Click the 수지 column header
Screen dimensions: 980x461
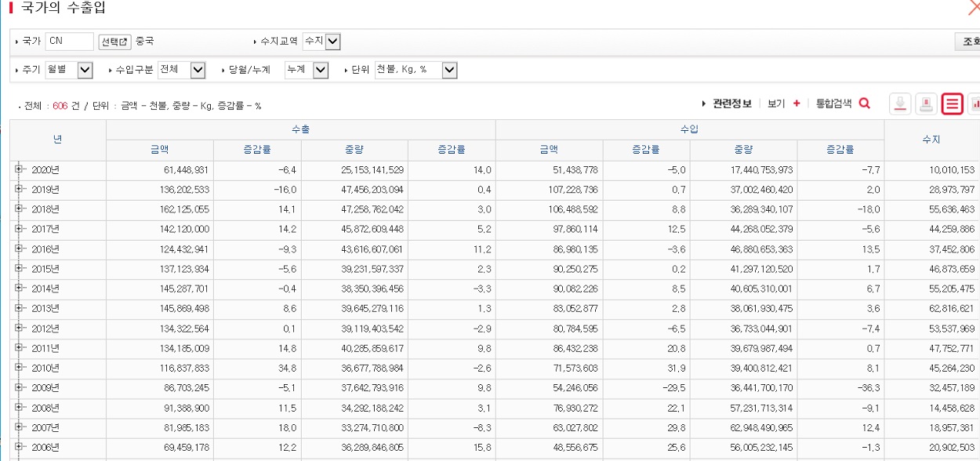pos(931,140)
